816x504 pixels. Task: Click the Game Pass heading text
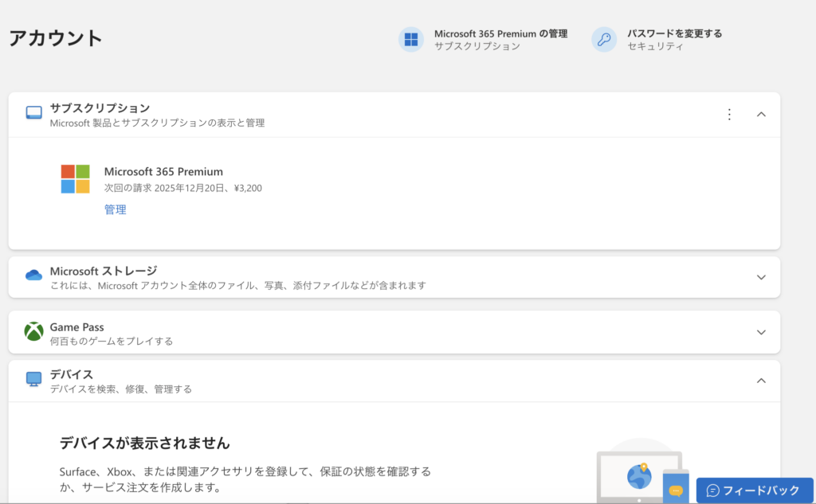tap(76, 327)
